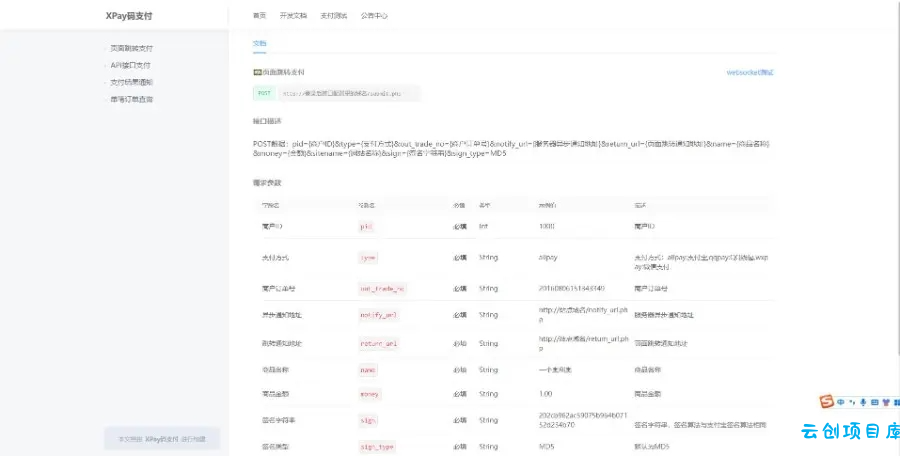The image size is (900, 456).
Task: Toggle the Sogou 中 Chinese/English mode
Action: pos(841,402)
